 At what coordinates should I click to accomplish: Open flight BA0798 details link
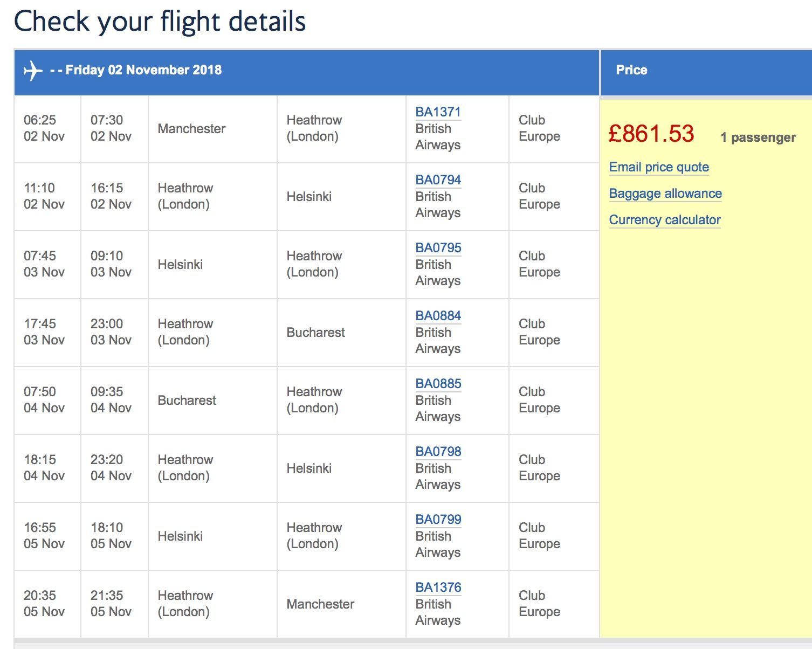438,452
